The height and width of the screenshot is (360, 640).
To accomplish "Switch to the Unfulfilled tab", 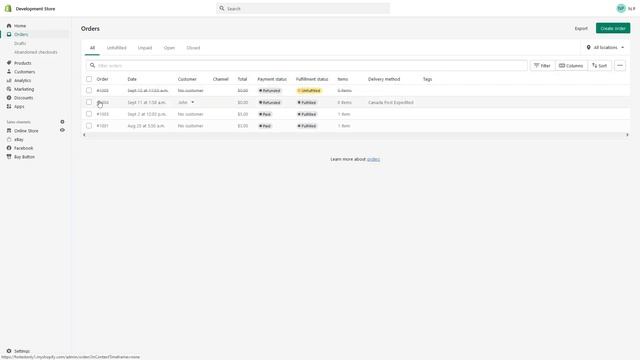I will pyautogui.click(x=116, y=48).
